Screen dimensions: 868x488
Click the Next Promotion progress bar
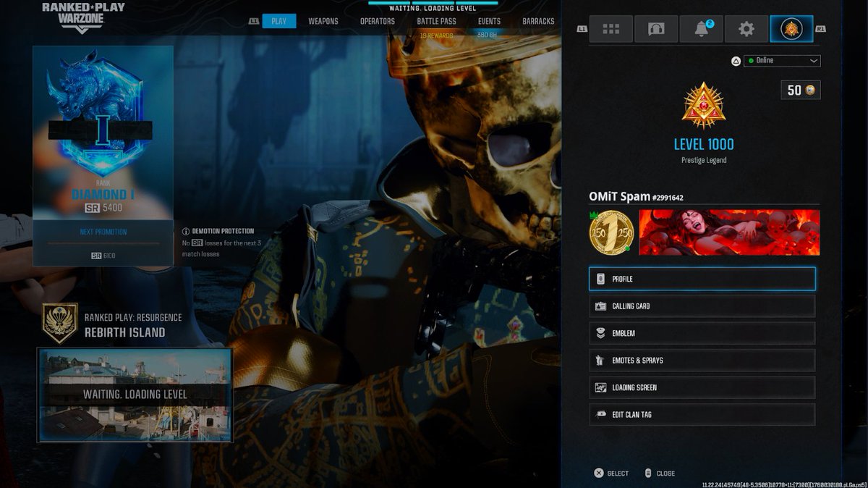[x=103, y=244]
